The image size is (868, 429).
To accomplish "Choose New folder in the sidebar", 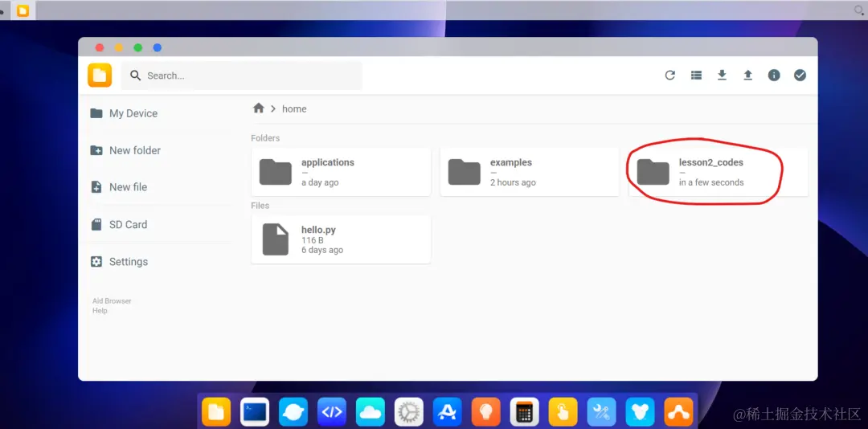I will click(x=125, y=150).
